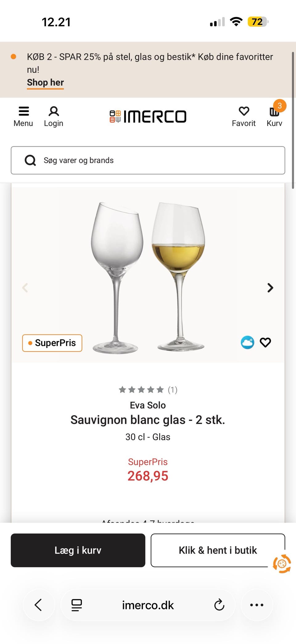The width and height of the screenshot is (296, 644).
Task: Tap the blue cloud icon on image
Action: [247, 342]
